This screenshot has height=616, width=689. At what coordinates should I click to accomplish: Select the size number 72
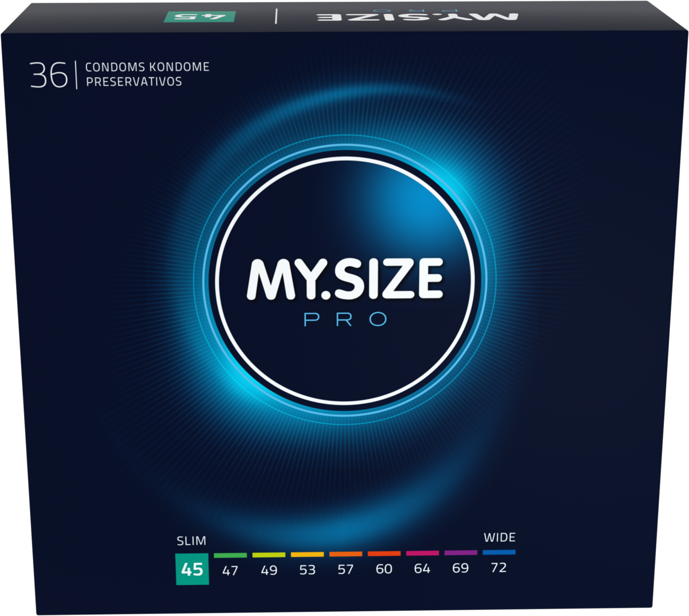(499, 568)
